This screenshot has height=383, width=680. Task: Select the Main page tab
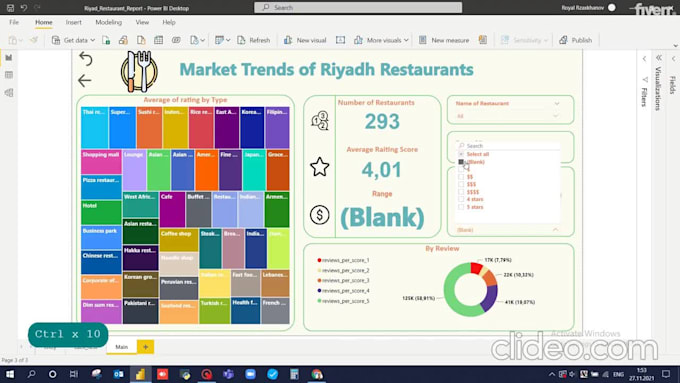pos(121,347)
